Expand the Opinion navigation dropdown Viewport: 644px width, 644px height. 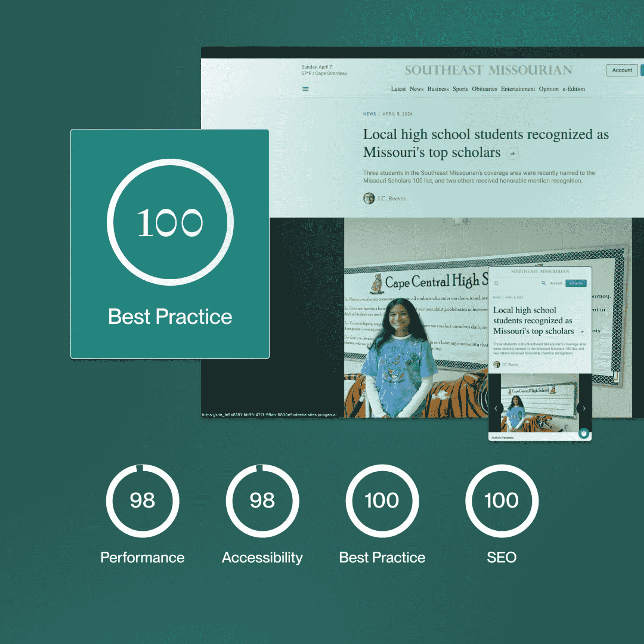click(x=547, y=90)
